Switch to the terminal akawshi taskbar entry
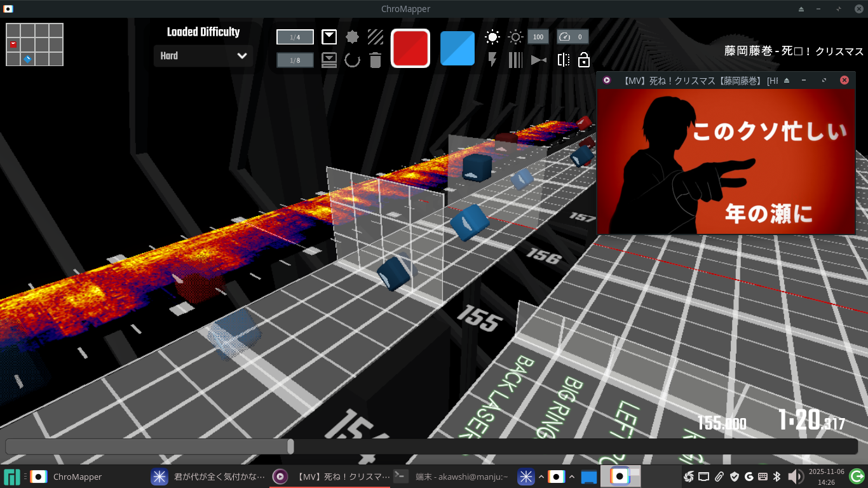Viewport: 868px width, 488px height. point(451,477)
